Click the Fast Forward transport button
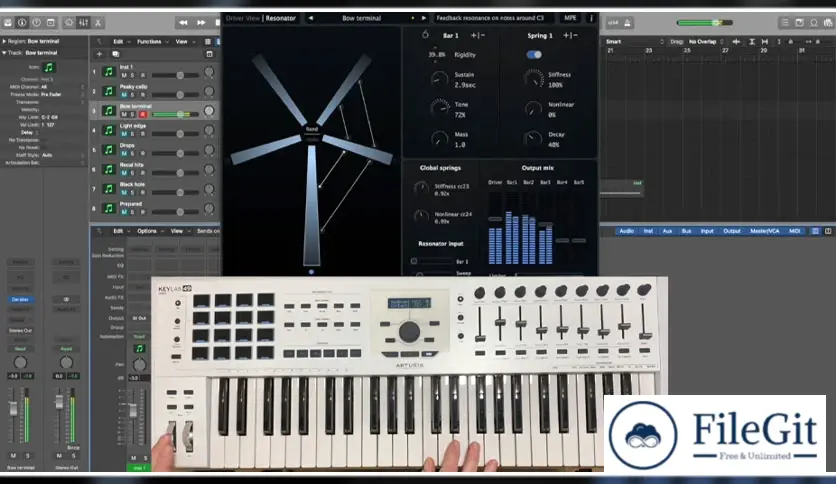 (x=201, y=22)
